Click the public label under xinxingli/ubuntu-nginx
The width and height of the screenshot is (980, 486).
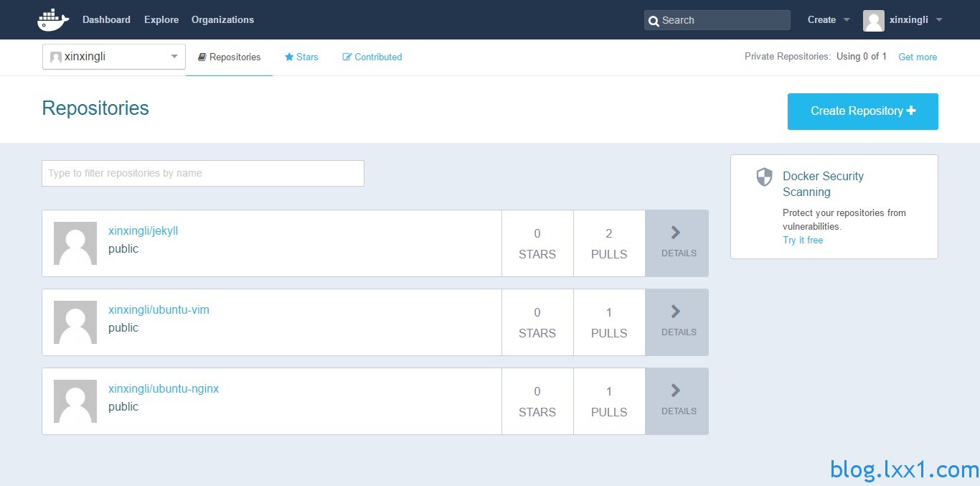(123, 407)
